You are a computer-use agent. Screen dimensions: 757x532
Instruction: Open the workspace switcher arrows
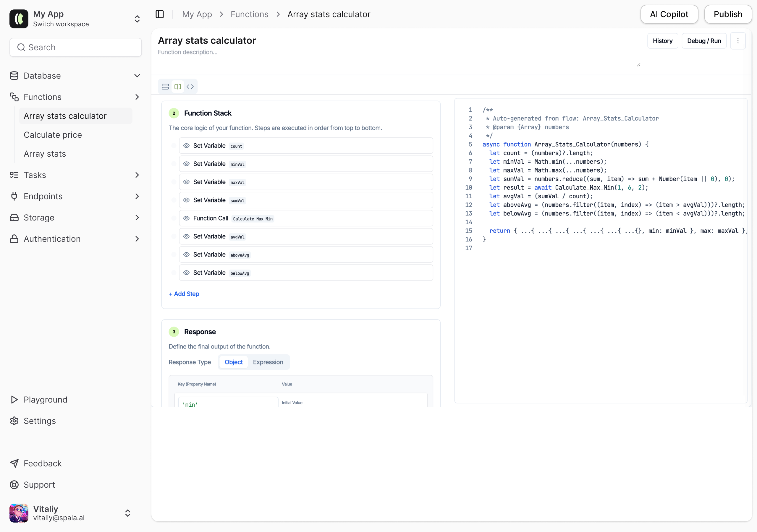137,19
